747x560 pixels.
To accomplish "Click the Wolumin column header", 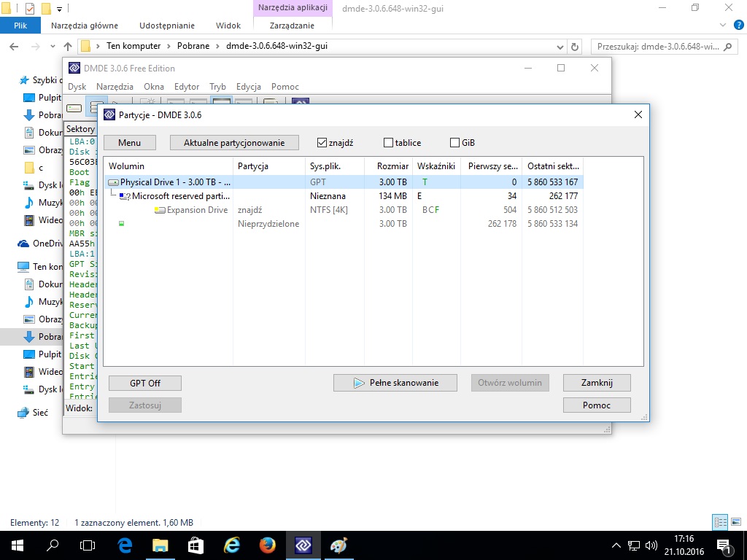I will pyautogui.click(x=169, y=166).
